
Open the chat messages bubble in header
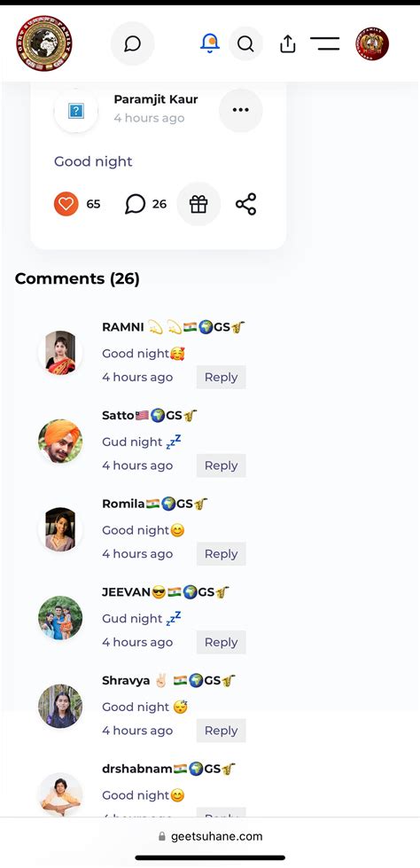[132, 43]
